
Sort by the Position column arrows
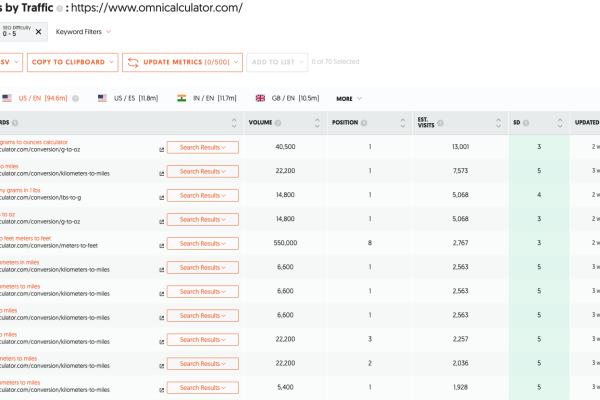[x=403, y=123]
